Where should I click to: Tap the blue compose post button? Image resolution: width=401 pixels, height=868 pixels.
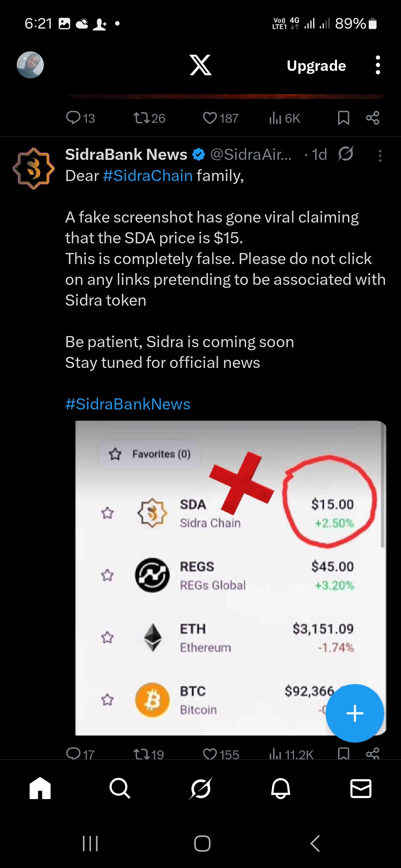(x=355, y=713)
